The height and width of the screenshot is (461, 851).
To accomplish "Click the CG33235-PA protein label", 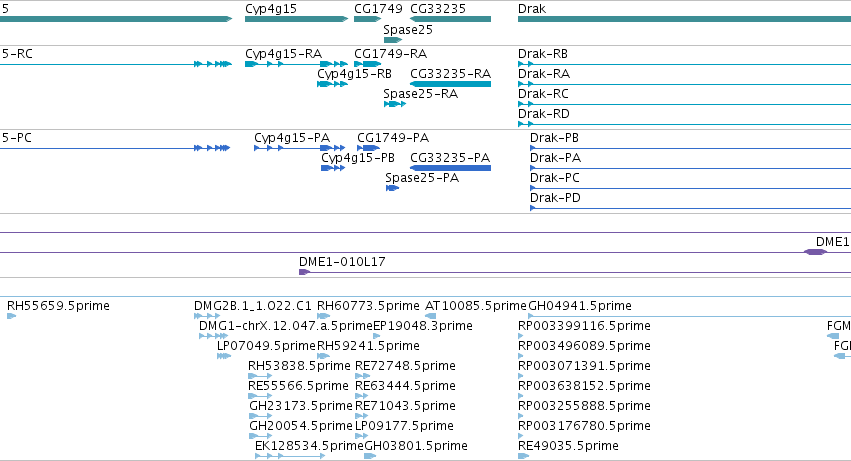I will coord(450,158).
